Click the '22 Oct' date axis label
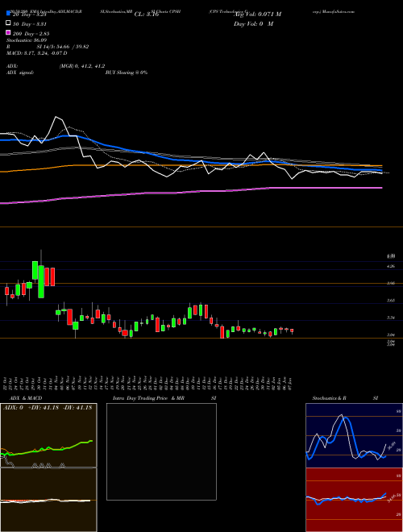The image size is (403, 532). click(x=6, y=382)
